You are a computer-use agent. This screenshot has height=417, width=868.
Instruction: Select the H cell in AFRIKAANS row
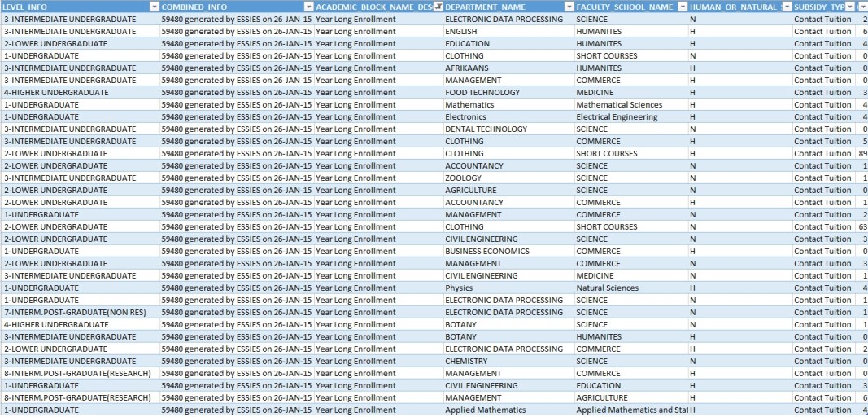(740, 68)
